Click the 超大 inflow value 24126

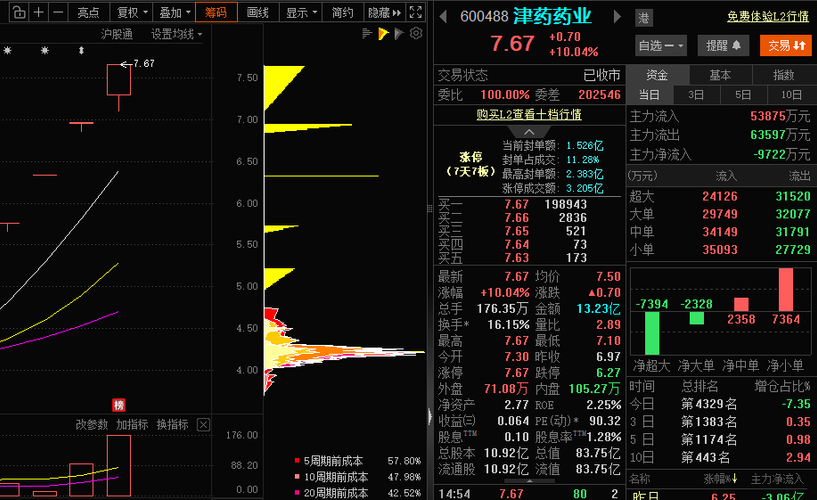click(x=720, y=196)
